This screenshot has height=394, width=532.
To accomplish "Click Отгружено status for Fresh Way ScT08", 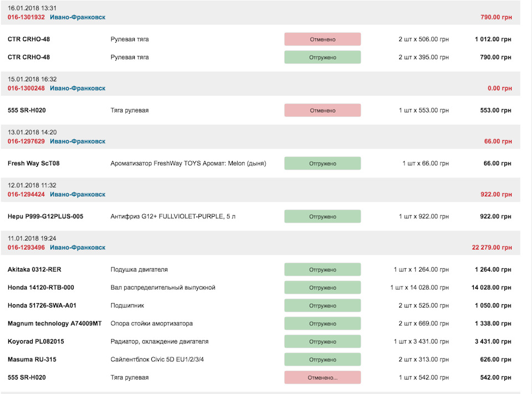I will click(323, 163).
